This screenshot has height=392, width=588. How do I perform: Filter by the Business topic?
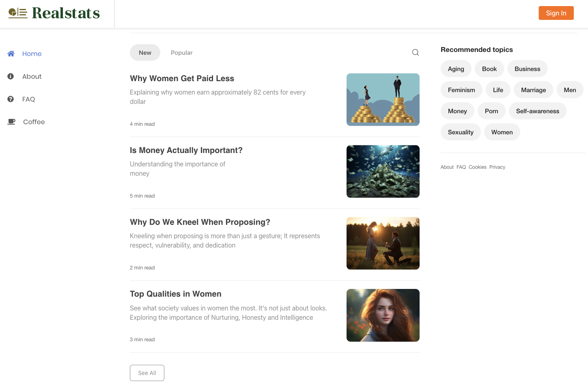click(x=527, y=69)
